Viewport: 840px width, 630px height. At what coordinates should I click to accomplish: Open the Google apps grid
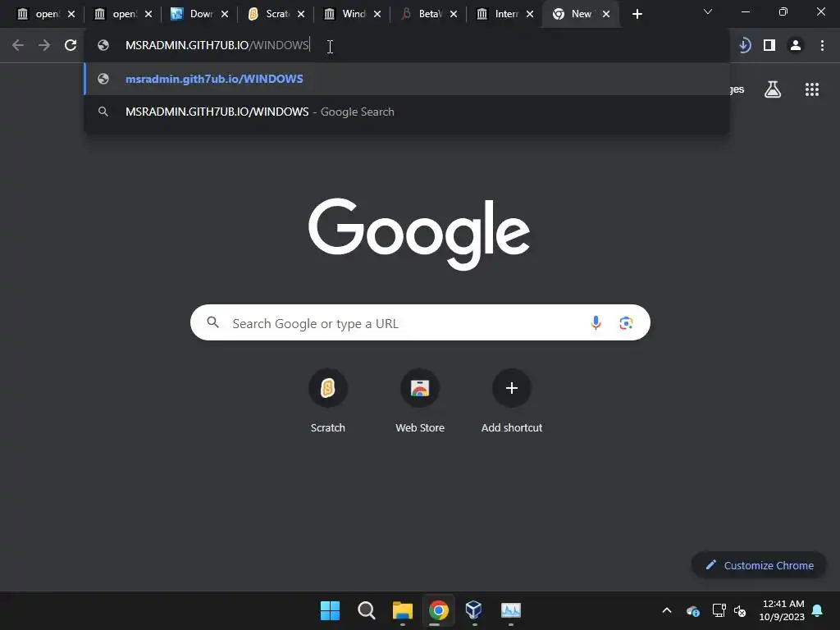(811, 89)
